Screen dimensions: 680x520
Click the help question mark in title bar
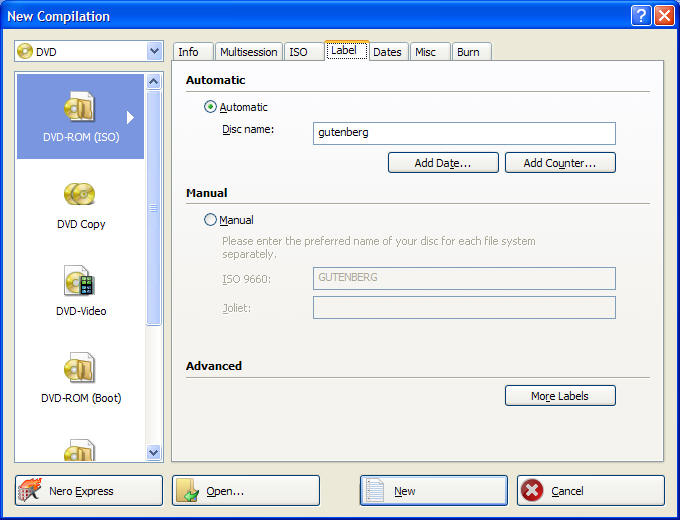click(641, 16)
